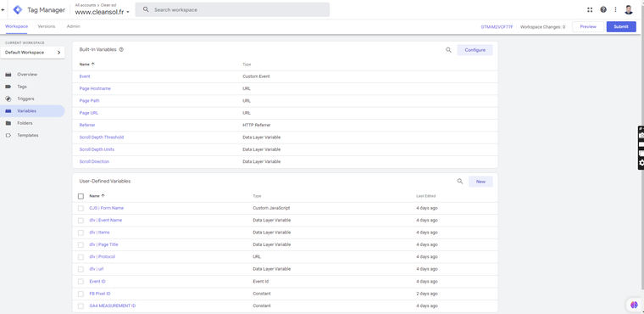Screen dimensions: 644x314
Task: Click the Templates sidebar icon
Action: (8, 136)
